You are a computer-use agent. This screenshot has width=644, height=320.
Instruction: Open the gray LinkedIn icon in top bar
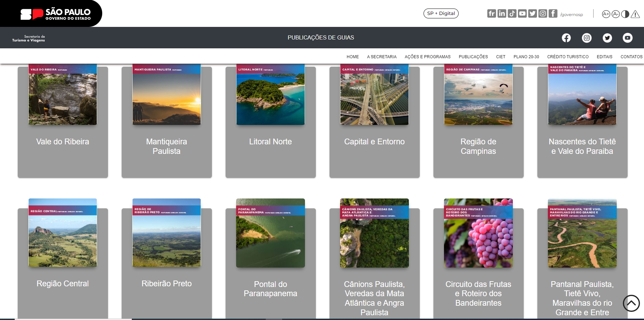pyautogui.click(x=502, y=14)
